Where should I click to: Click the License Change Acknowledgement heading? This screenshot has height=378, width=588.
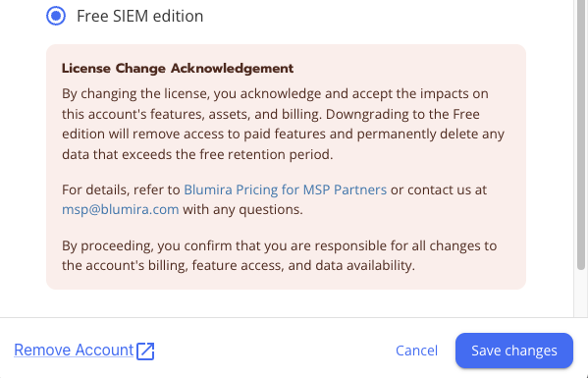[178, 69]
